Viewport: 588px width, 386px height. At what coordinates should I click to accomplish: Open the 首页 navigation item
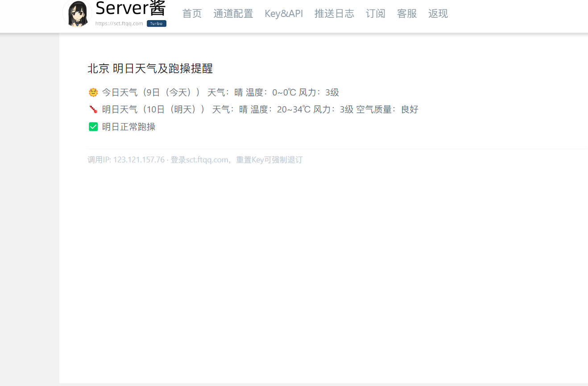(x=192, y=14)
